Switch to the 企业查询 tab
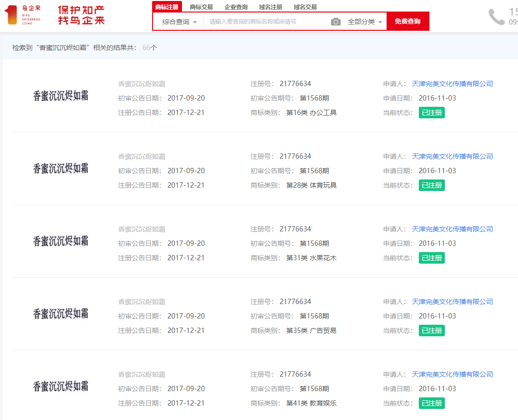This screenshot has height=420, width=518. pyautogui.click(x=236, y=7)
